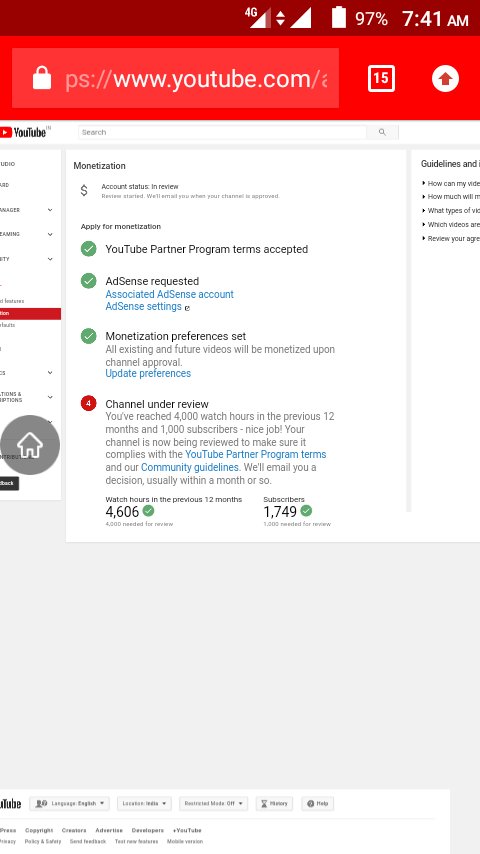The width and height of the screenshot is (480, 854).
Task: Open the Associated AdSense account link
Action: 169,294
